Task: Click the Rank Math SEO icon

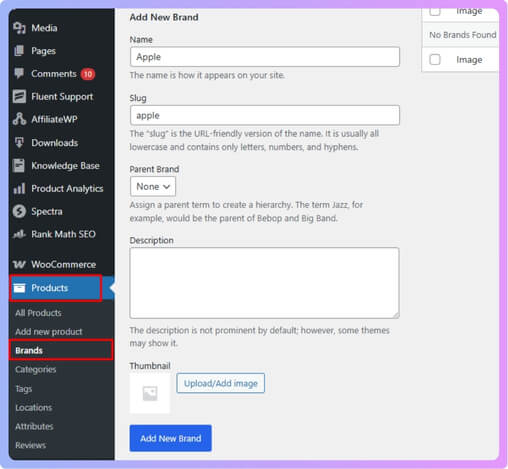Action: click(x=19, y=234)
